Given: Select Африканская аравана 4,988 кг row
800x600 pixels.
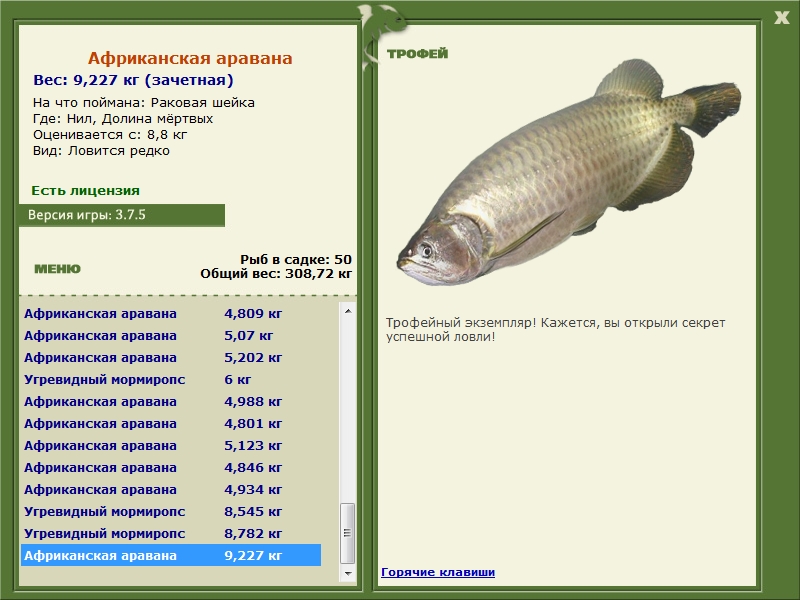Looking at the screenshot, I should [171, 401].
